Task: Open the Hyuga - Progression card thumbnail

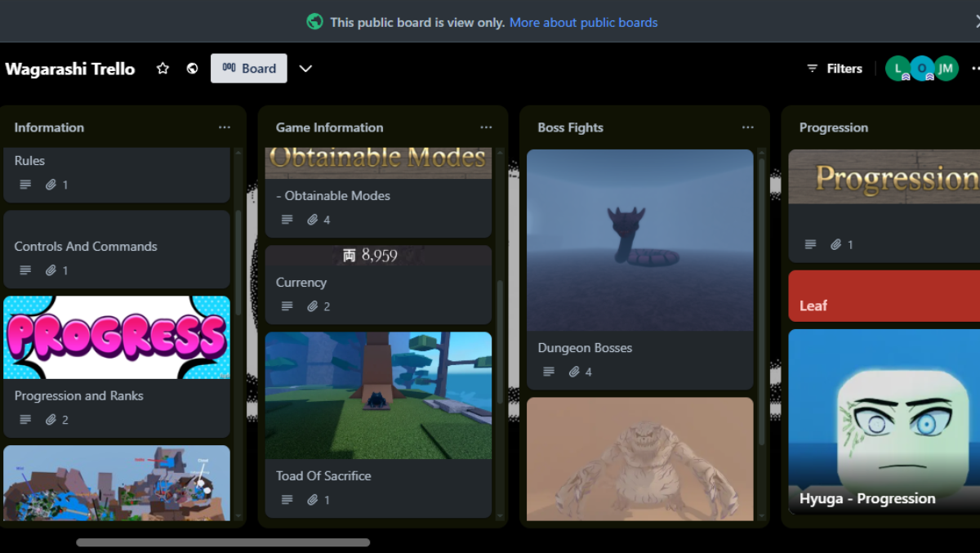Action: point(884,417)
